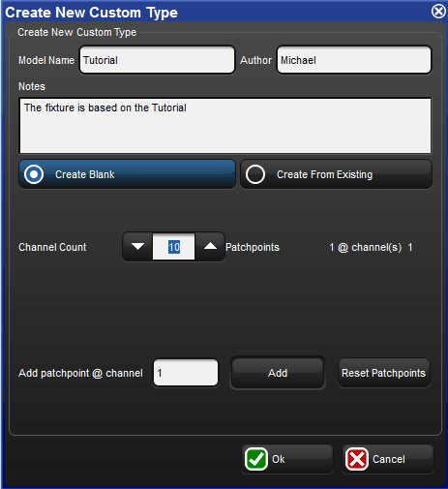
Task: Click the Add patchpoint button
Action: tap(278, 373)
